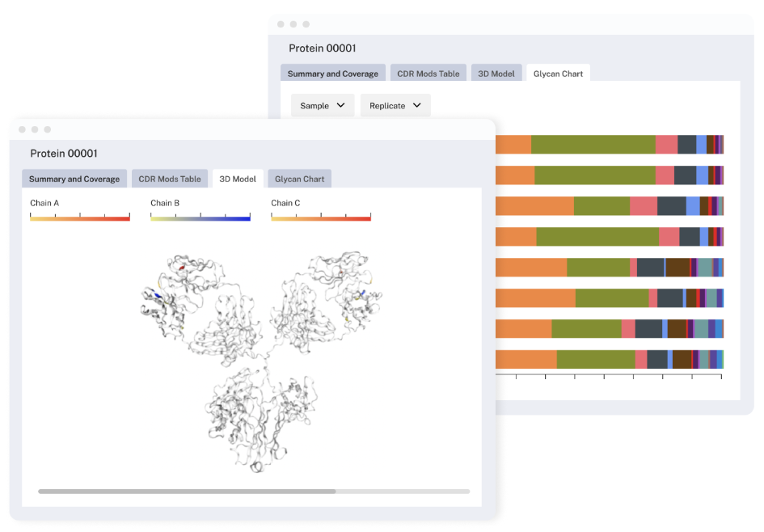This screenshot has height=532, width=764.
Task: Click the Sample dropdown chevron arrow
Action: click(340, 105)
